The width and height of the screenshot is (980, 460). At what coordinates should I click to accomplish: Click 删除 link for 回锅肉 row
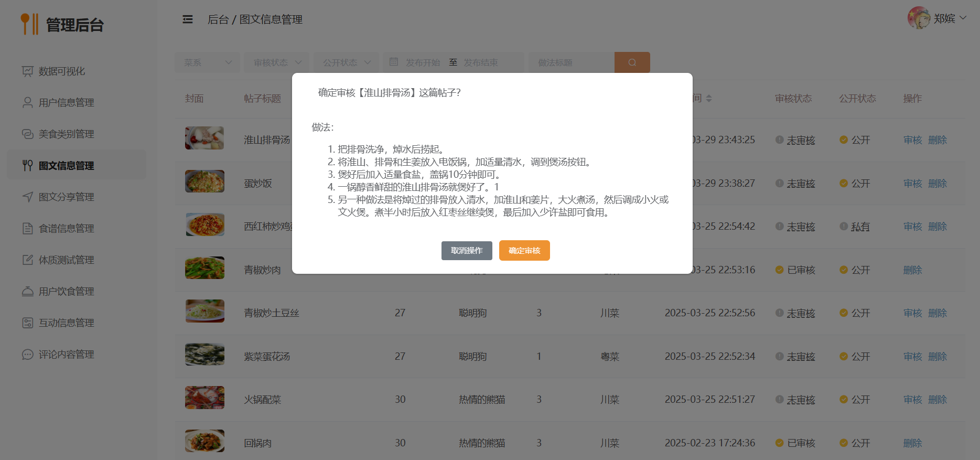(x=913, y=443)
